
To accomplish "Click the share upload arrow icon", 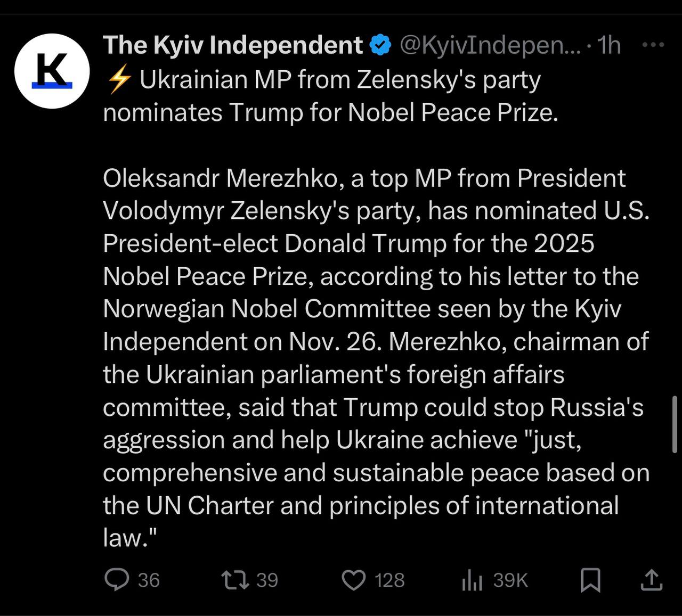I will click(651, 580).
